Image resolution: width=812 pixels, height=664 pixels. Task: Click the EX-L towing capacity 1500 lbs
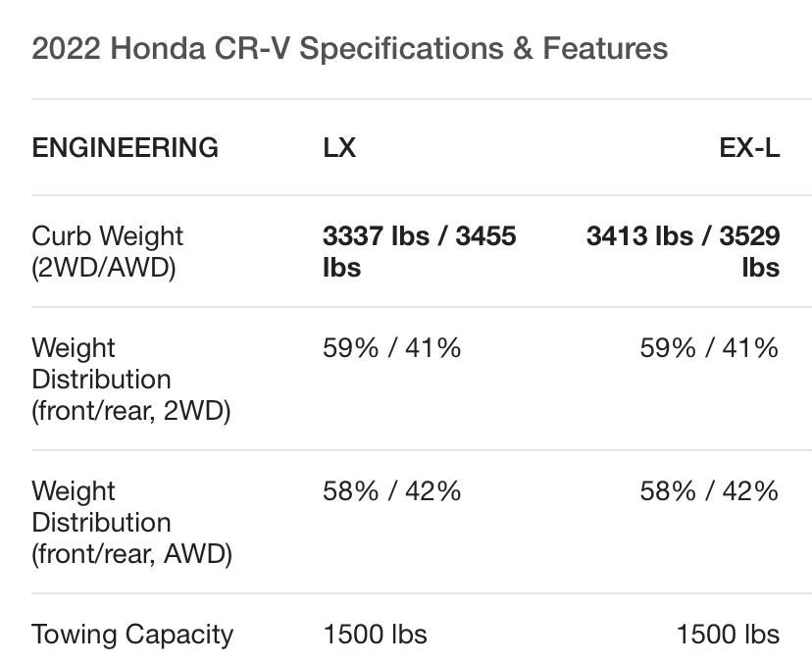click(x=728, y=635)
